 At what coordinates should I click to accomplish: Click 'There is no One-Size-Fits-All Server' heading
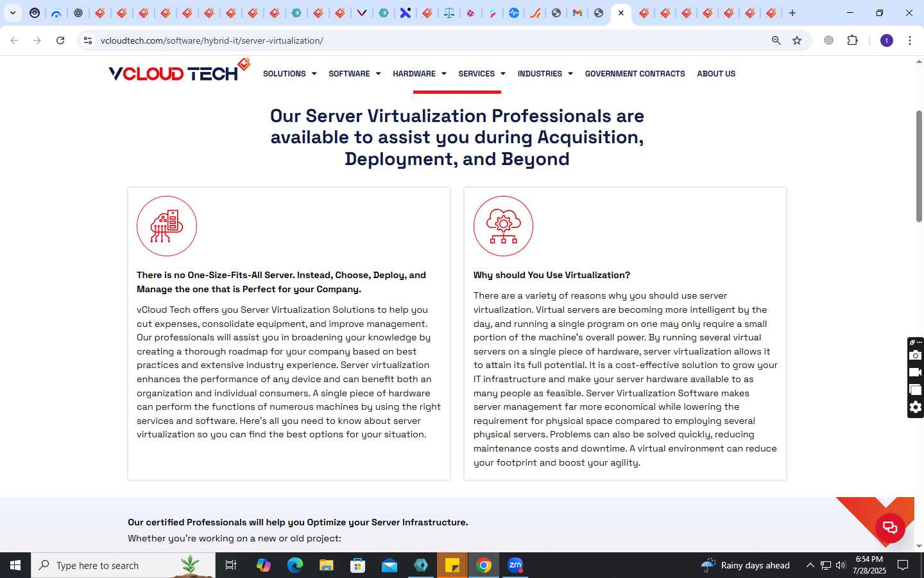(x=281, y=282)
